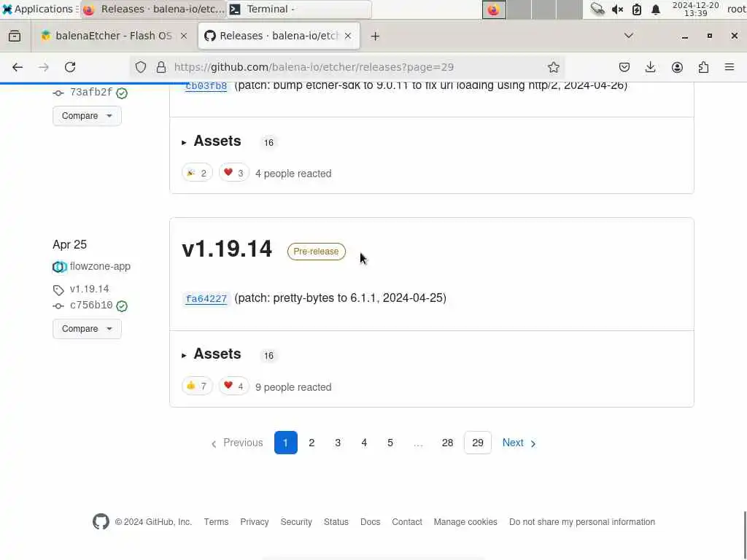Open Manage cookies in footer

pyautogui.click(x=465, y=522)
